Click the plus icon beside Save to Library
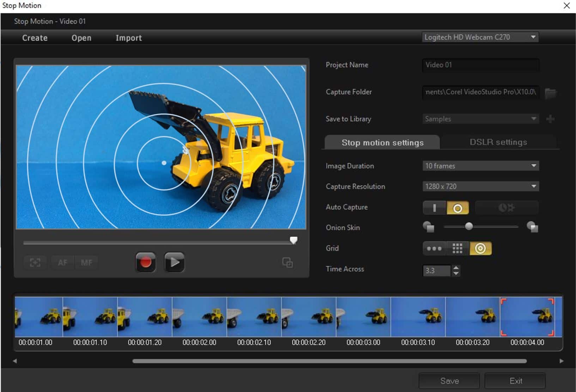This screenshot has width=576, height=392. pyautogui.click(x=550, y=119)
